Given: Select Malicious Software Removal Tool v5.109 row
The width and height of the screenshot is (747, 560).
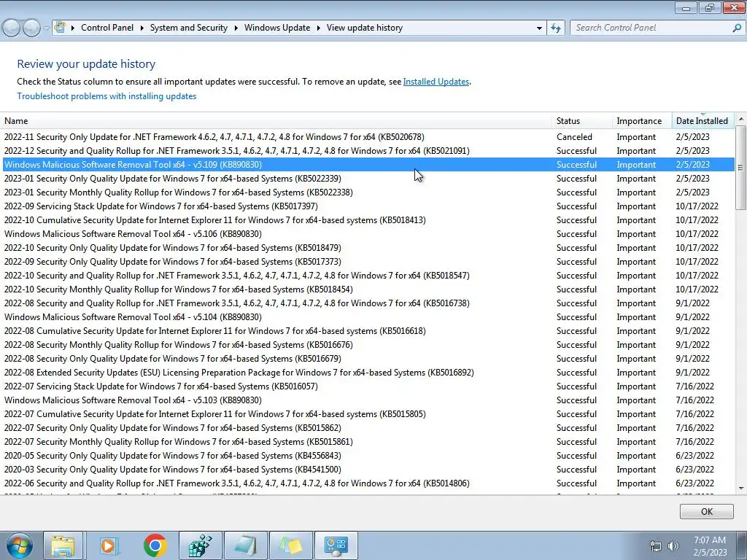Looking at the screenshot, I should (368, 165).
